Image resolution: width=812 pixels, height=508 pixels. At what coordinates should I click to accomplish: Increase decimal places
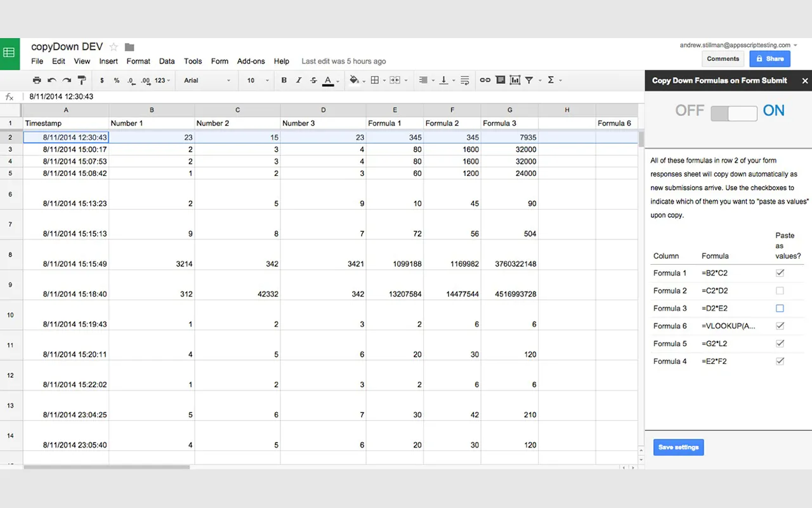(145, 81)
